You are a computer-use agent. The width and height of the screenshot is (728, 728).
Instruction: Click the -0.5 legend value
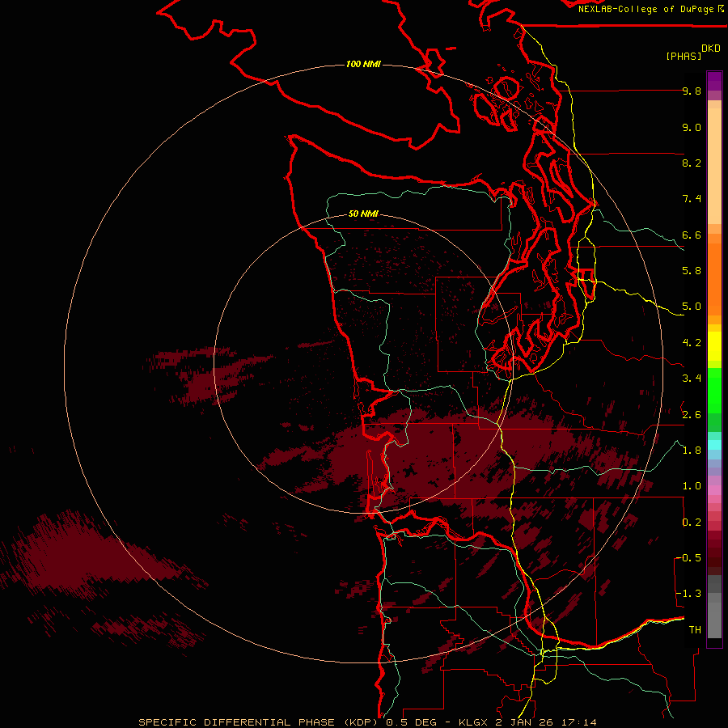pyautogui.click(x=688, y=558)
